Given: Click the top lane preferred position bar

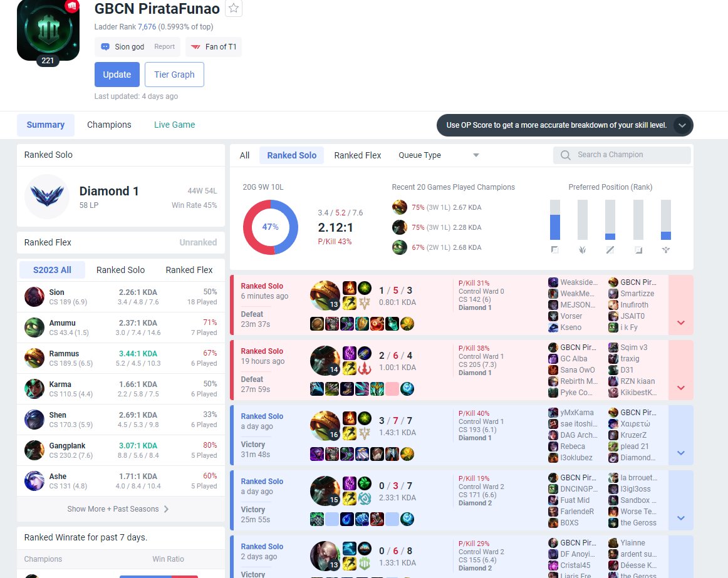Looking at the screenshot, I should click(555, 220).
